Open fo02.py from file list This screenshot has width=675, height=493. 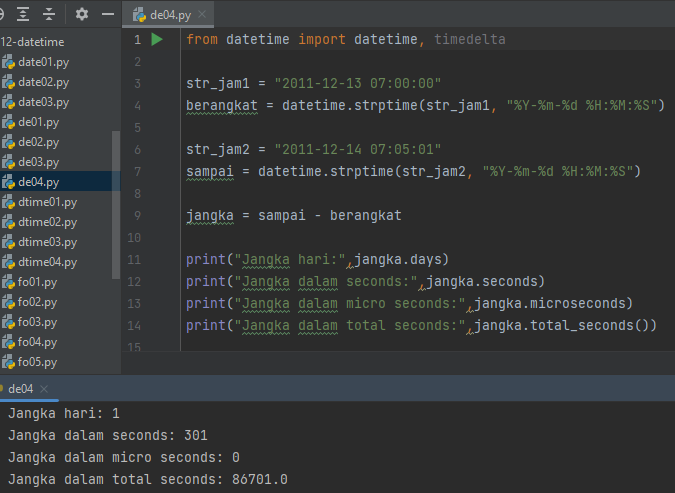coord(37,302)
